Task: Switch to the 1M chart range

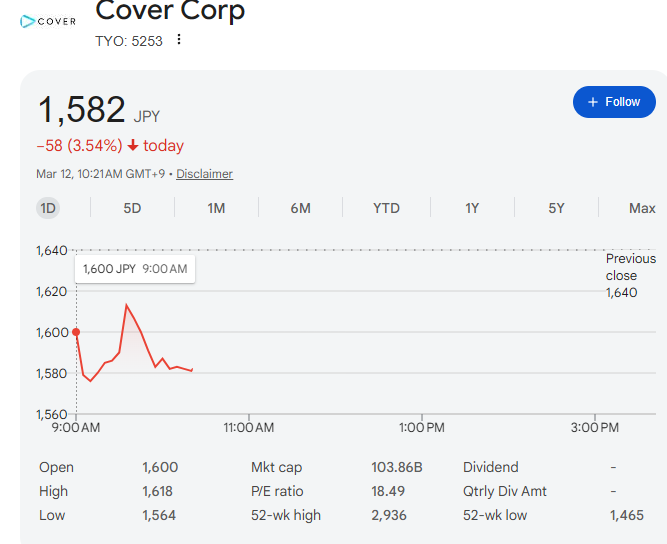Action: pyautogui.click(x=216, y=208)
